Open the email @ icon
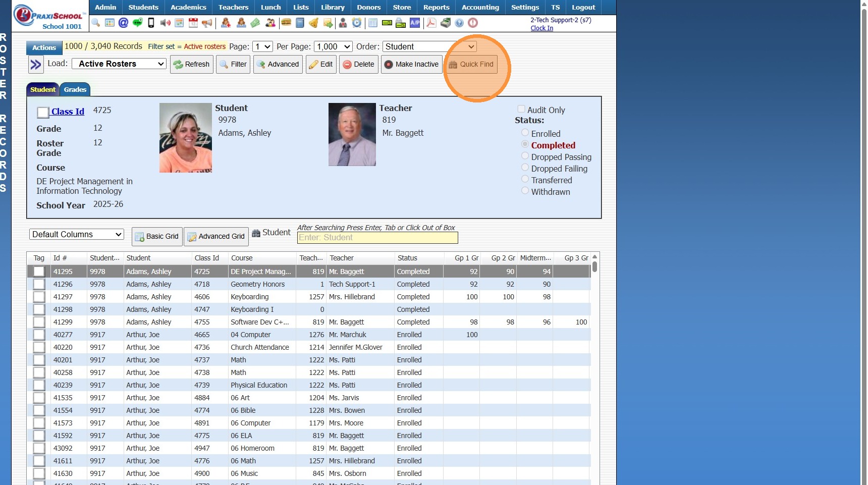This screenshot has height=485, width=868. pyautogui.click(x=123, y=23)
